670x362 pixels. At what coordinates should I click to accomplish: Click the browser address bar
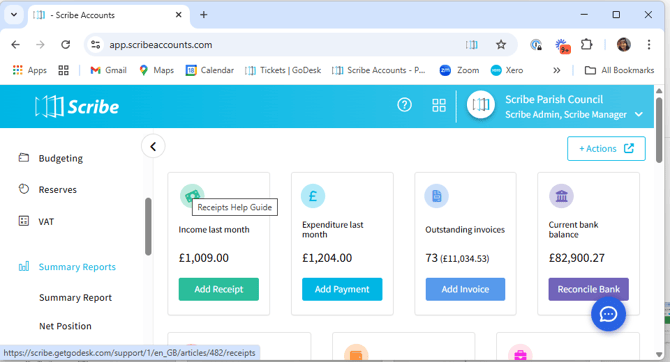point(282,45)
